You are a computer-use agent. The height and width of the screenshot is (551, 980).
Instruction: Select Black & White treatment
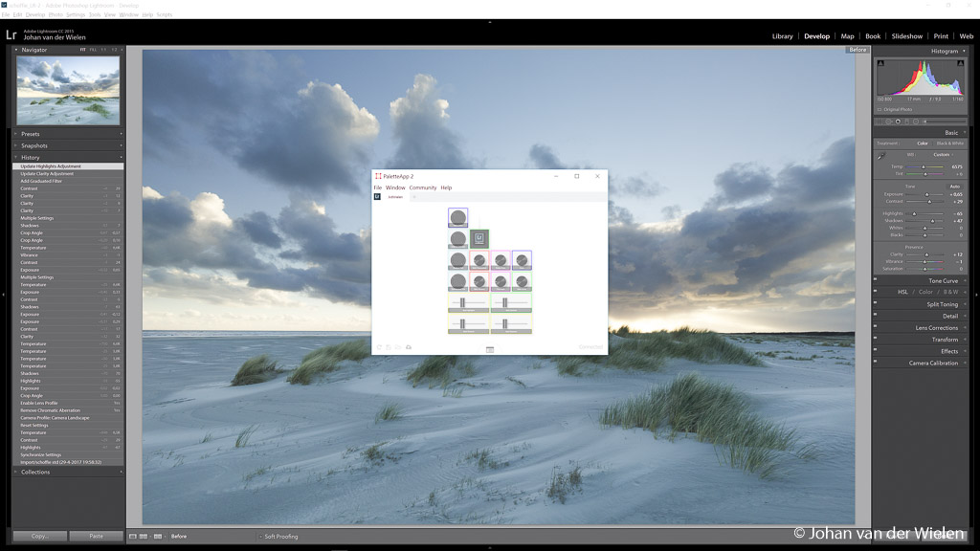950,143
